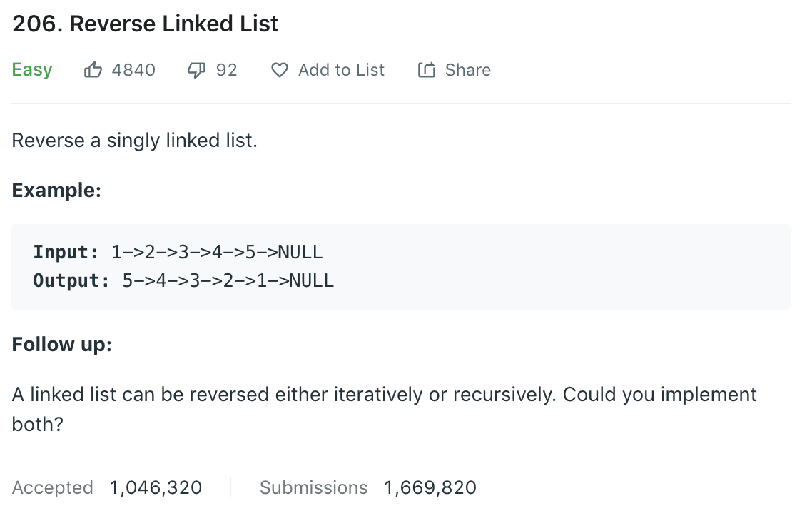
Task: Click the follow-up question paragraph
Action: coord(385,410)
